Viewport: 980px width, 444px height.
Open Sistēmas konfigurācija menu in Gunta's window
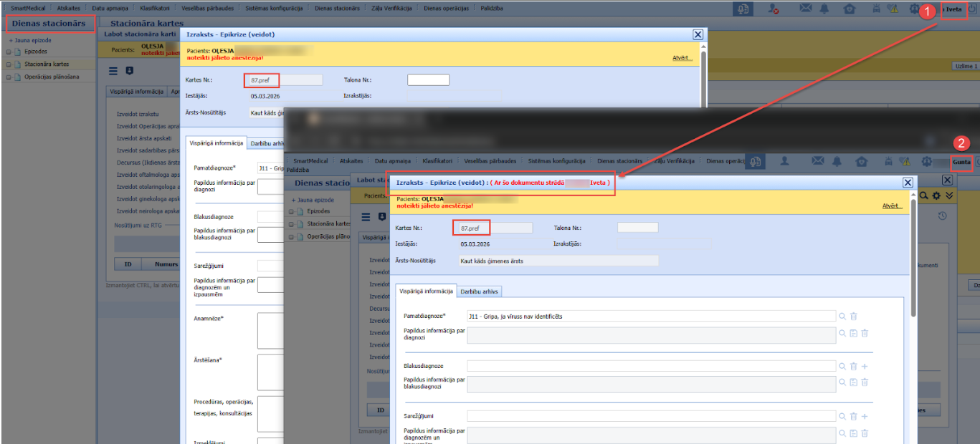(557, 160)
